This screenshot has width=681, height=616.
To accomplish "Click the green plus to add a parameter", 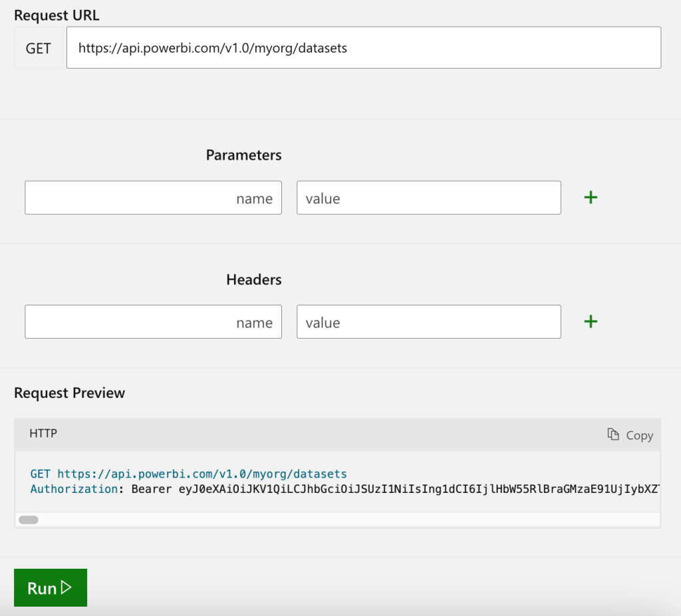I will coord(591,197).
